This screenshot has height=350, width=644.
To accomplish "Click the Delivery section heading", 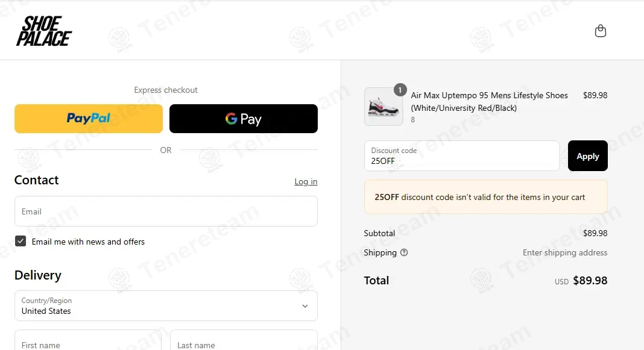I will coord(38,275).
